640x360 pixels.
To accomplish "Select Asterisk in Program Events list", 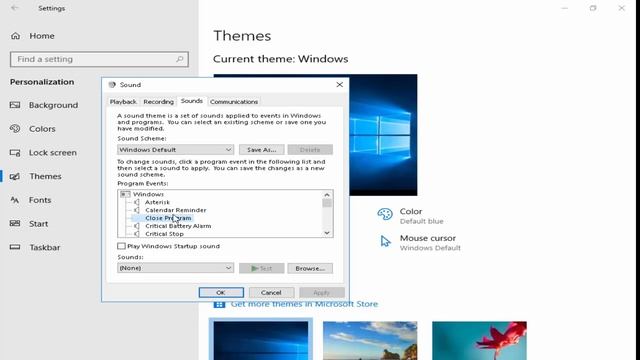I will pyautogui.click(x=157, y=202).
